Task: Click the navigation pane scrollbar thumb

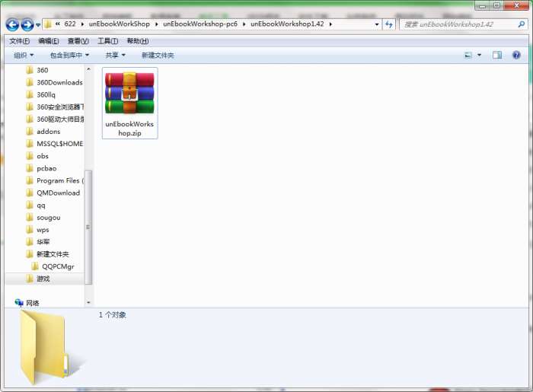Action: point(88,227)
